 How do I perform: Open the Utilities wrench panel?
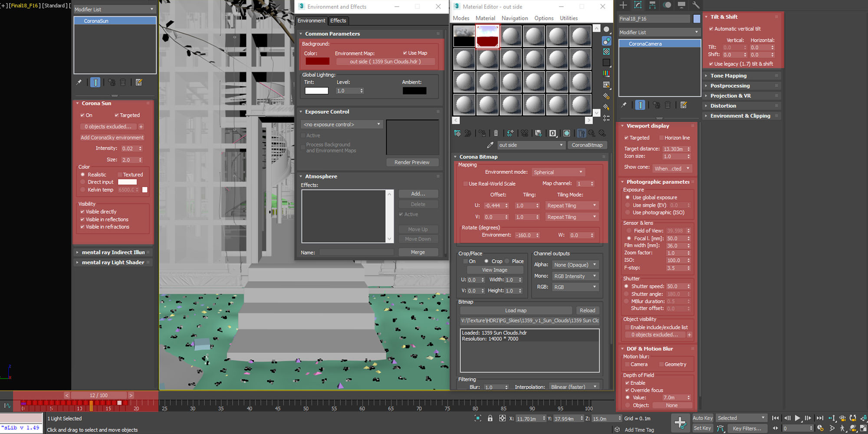click(x=696, y=5)
